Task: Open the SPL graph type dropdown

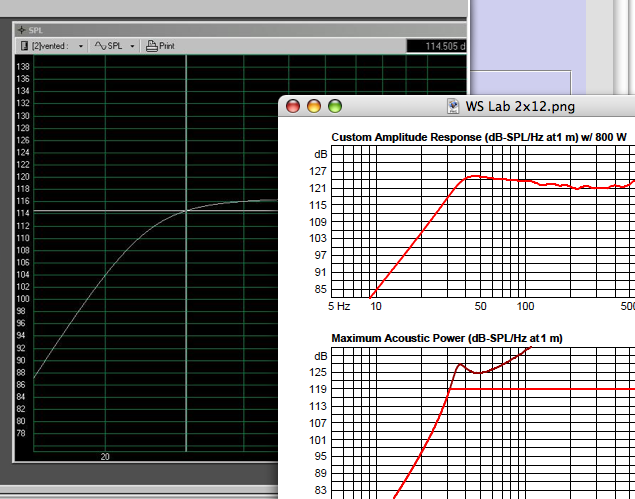Action: pos(132,46)
